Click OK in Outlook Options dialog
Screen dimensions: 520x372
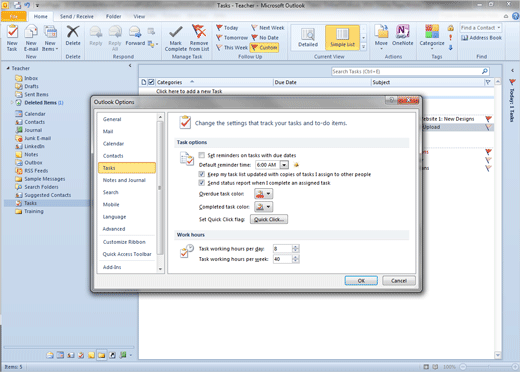(x=361, y=281)
